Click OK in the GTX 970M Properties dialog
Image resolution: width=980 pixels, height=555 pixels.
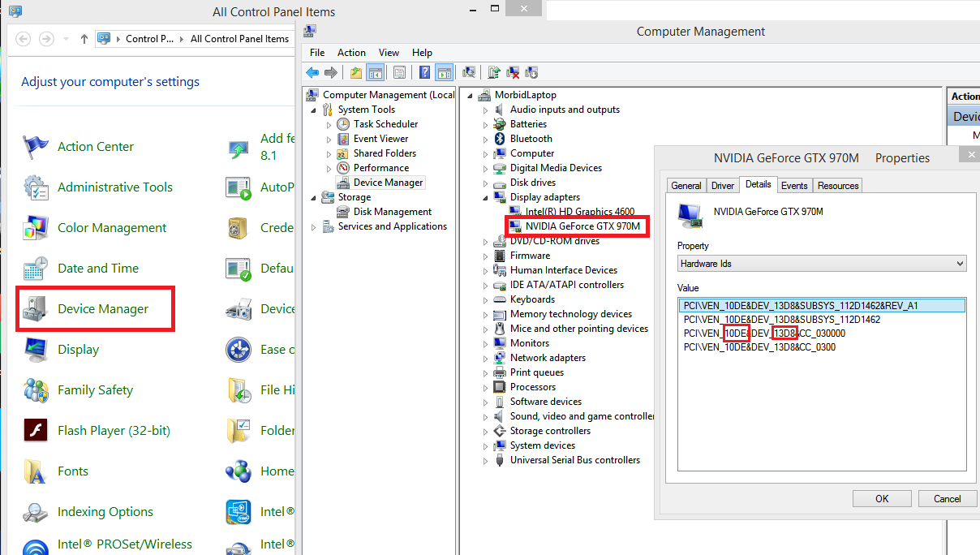click(882, 499)
